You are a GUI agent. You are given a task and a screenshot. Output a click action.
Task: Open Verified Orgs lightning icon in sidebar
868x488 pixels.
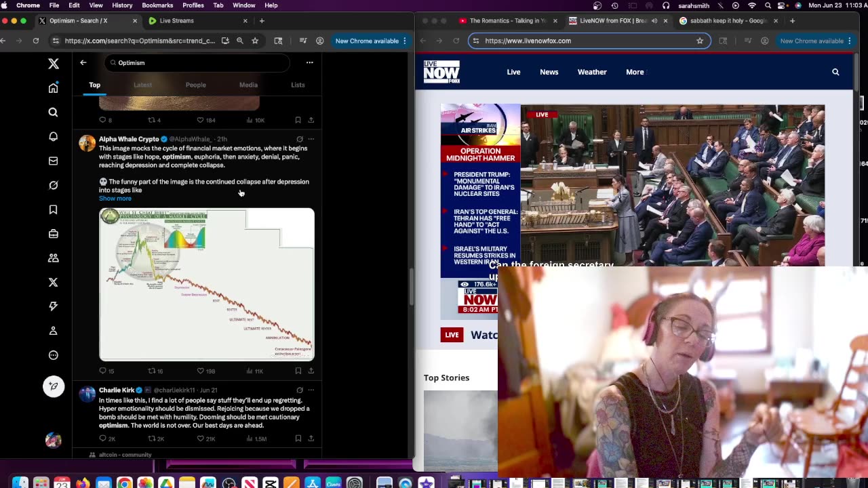tap(53, 306)
